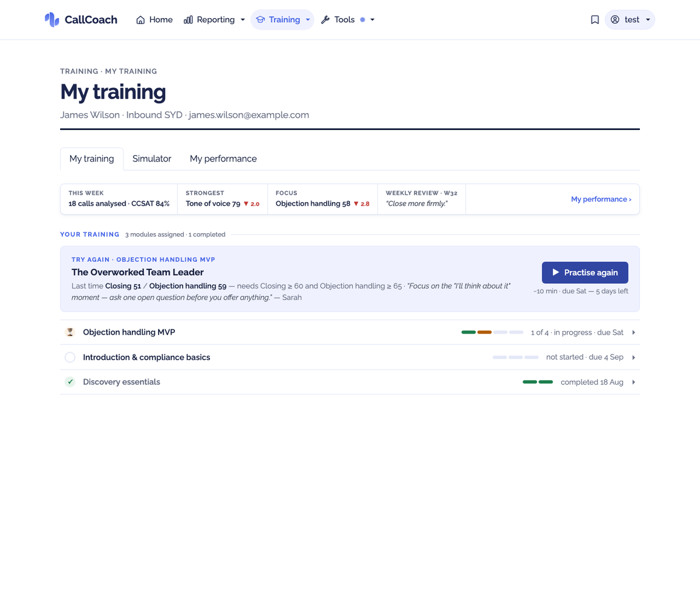
Task: Click the Reporting bar chart icon
Action: pyautogui.click(x=188, y=20)
